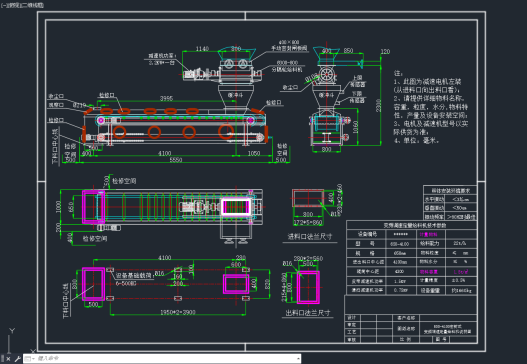Image resolution: width=527 pixels, height=364 pixels.
Task: Expand command history arrow at command line end
Action: 298,359
